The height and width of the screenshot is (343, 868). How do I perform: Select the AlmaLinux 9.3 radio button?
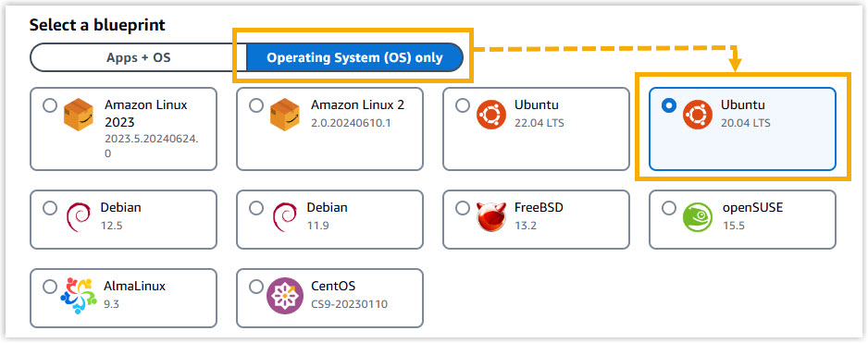click(50, 287)
